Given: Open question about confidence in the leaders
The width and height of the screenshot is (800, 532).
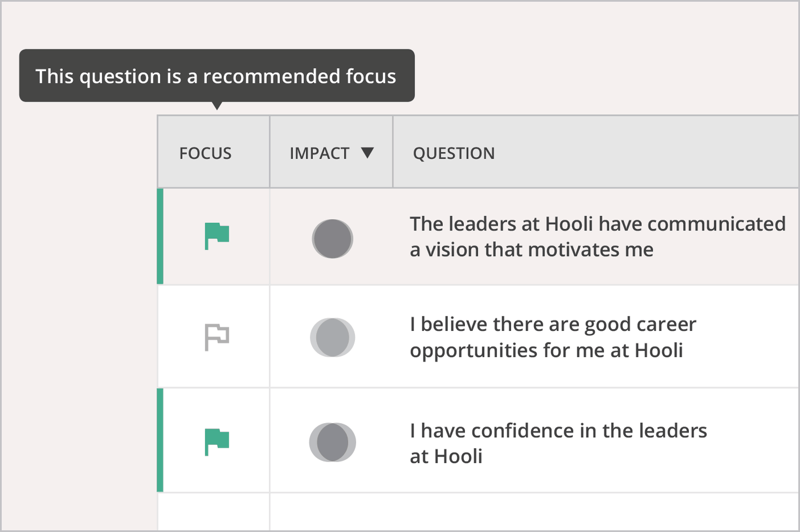Looking at the screenshot, I should point(558,443).
